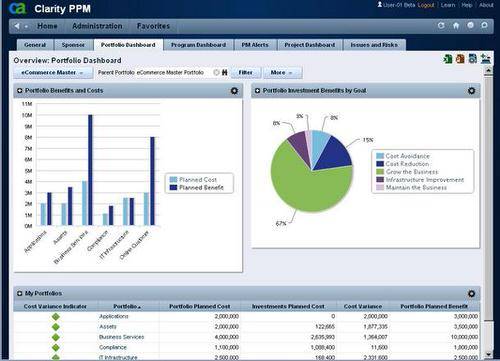This screenshot has width=500, height=361.
Task: Collapse the Portfolio Benefits and Costs portlet
Action: [x=19, y=91]
